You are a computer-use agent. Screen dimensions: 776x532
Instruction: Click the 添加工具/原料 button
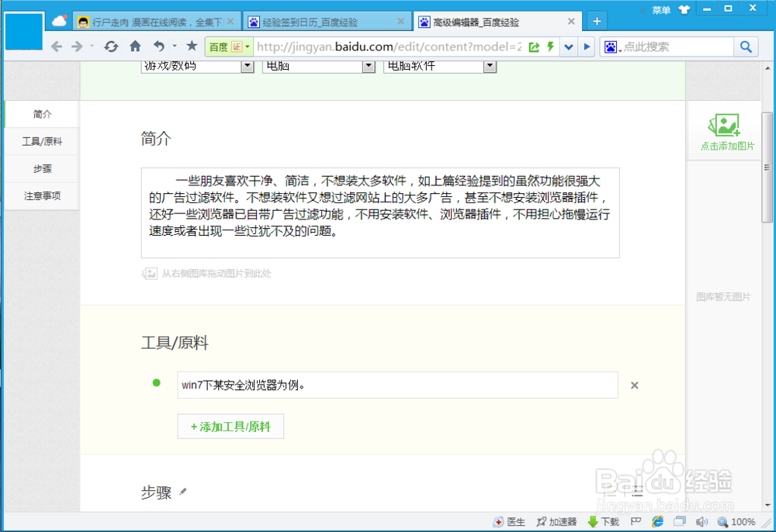click(x=230, y=426)
